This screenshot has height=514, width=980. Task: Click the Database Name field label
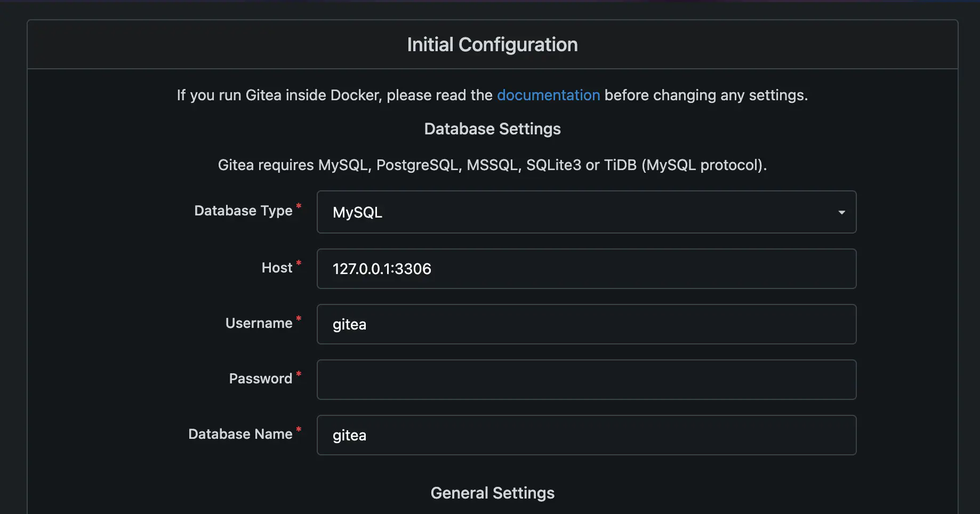pos(240,434)
